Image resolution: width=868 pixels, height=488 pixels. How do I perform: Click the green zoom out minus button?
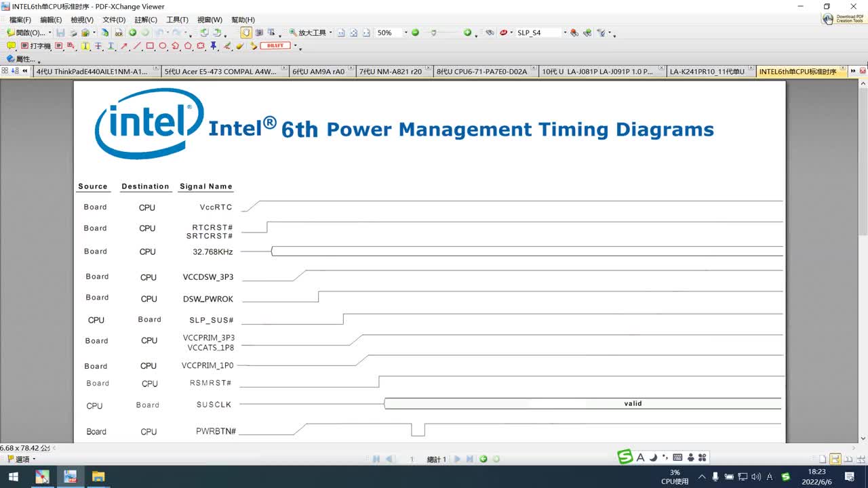415,33
